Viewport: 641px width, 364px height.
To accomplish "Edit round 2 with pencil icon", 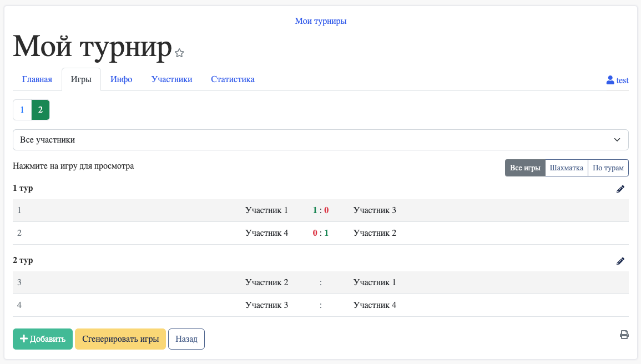I will [620, 261].
